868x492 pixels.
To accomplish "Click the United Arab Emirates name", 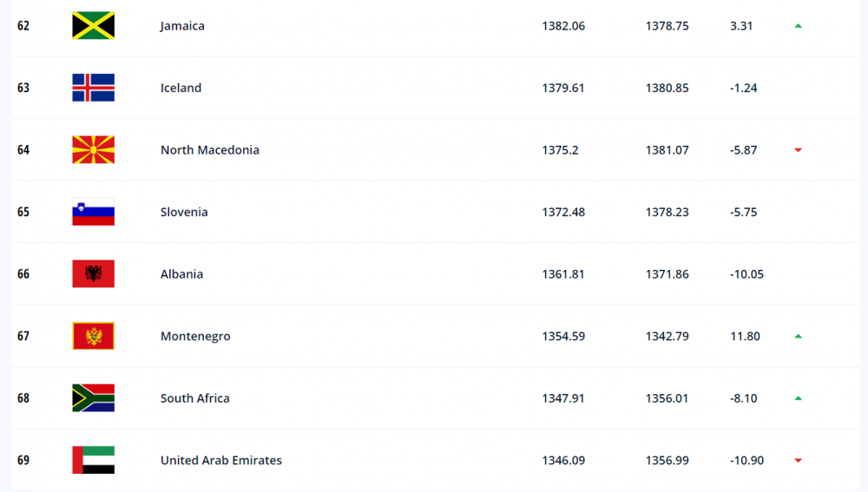I will 220,460.
